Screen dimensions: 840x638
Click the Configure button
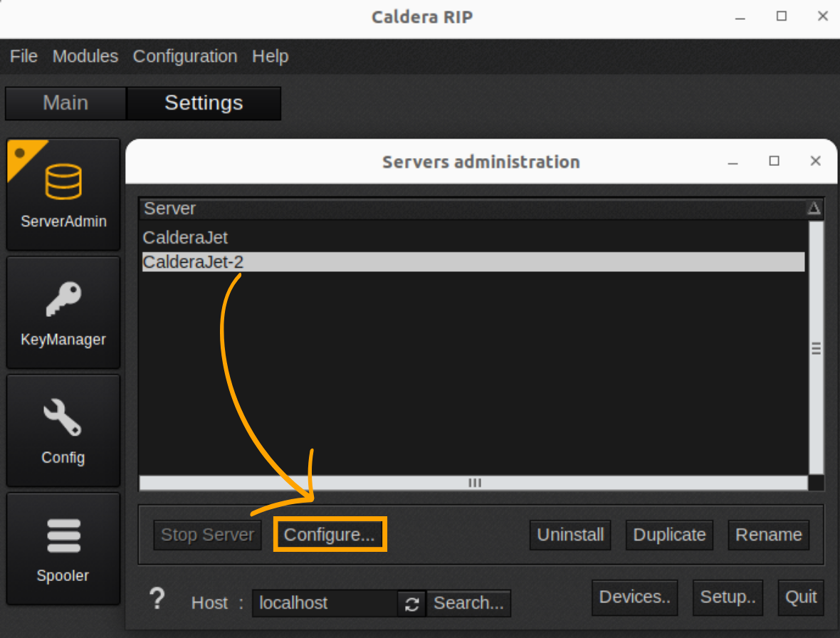point(330,534)
